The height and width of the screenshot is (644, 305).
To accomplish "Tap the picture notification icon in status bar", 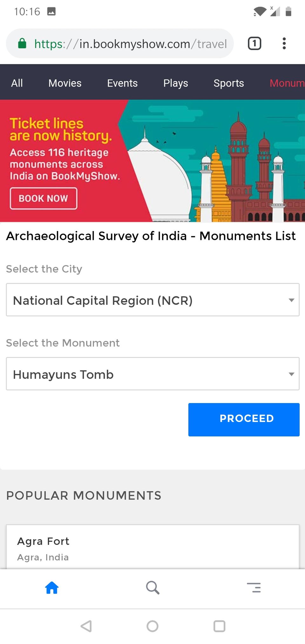I will click(51, 12).
